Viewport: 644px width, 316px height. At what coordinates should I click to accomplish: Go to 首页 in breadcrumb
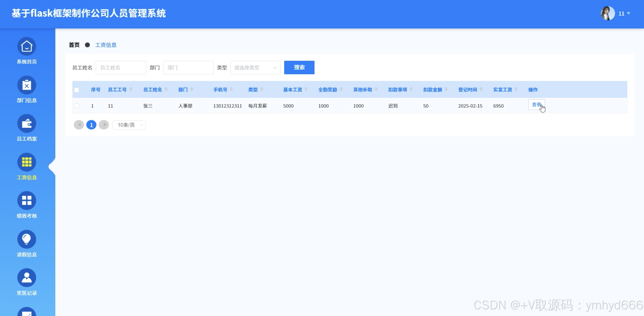tap(74, 45)
